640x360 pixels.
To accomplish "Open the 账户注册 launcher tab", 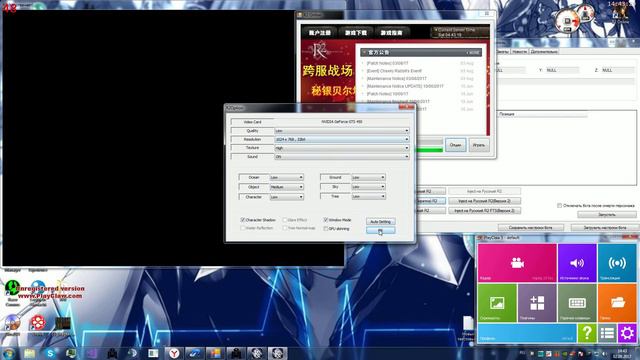I will (319, 33).
